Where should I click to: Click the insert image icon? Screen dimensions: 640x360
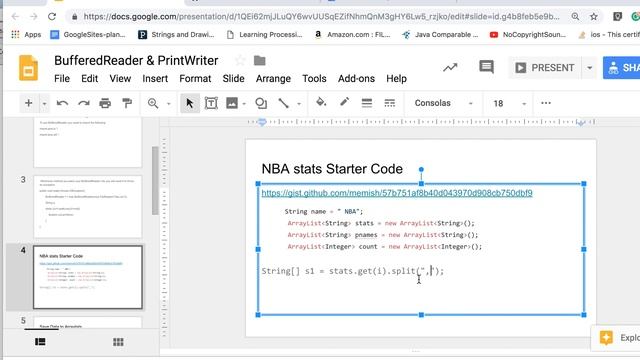coord(232,103)
